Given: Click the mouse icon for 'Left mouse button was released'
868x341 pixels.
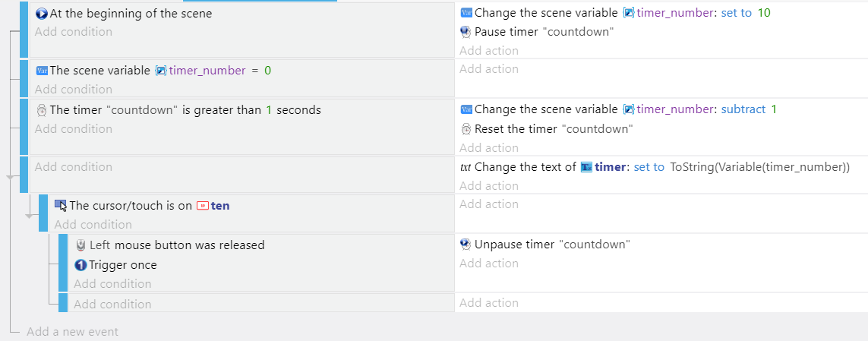Looking at the screenshot, I should coord(80,245).
